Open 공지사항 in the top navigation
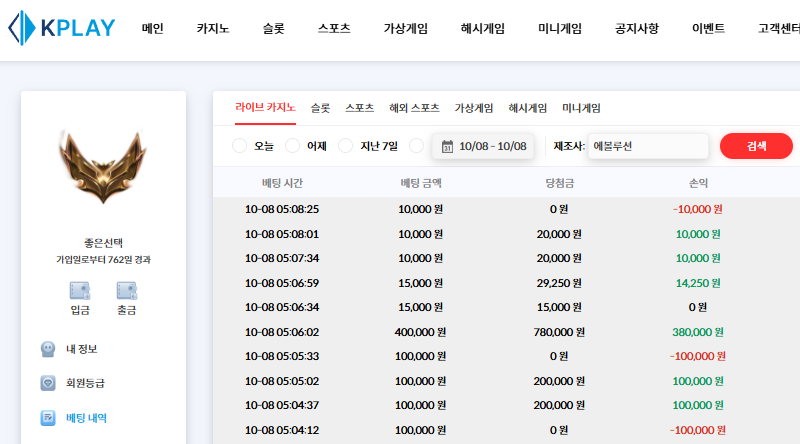 tap(637, 29)
